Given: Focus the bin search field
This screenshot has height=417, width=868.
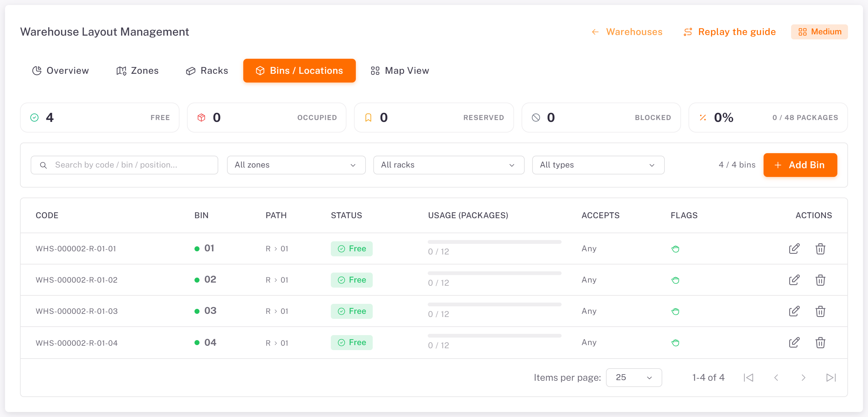Looking at the screenshot, I should 124,165.
